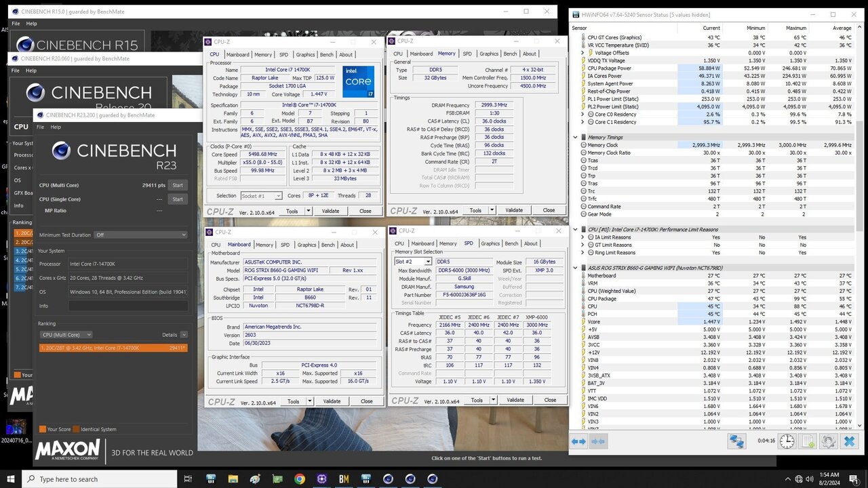Open Help menu in Cinebench R15 window
The height and width of the screenshot is (488, 868).
click(31, 24)
